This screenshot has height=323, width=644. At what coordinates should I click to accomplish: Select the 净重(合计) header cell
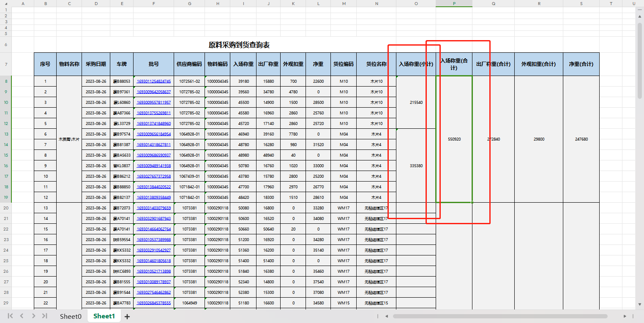[x=581, y=64]
